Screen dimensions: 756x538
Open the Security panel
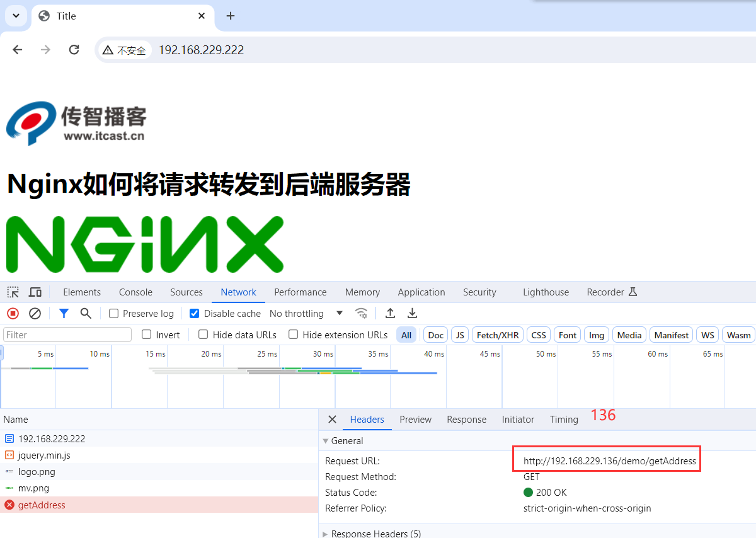479,292
